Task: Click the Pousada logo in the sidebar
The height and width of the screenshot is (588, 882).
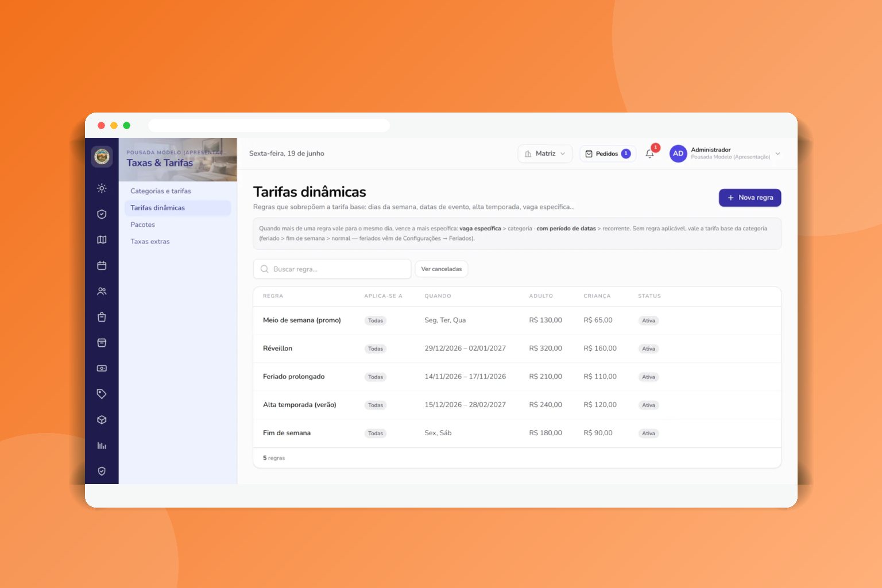Action: tap(102, 156)
